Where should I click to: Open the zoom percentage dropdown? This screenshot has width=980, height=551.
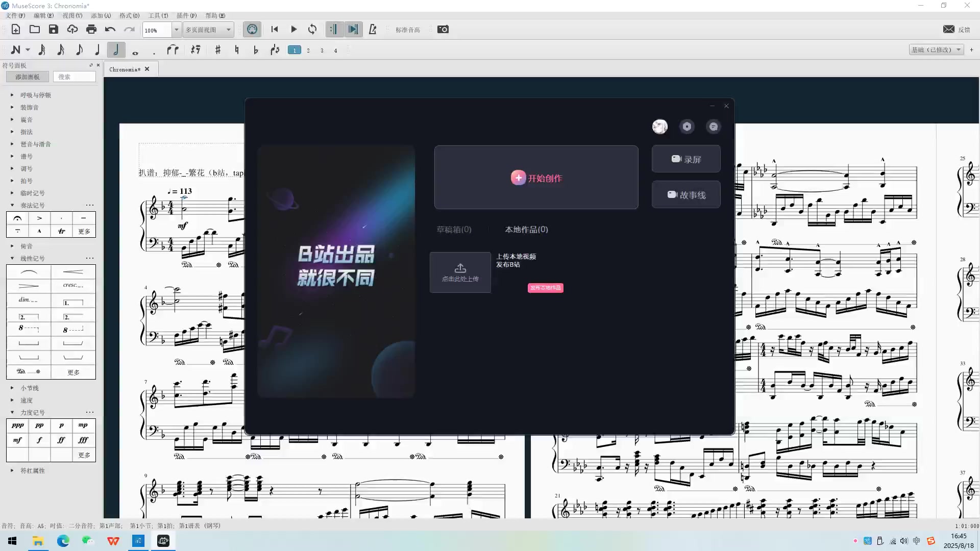[177, 30]
